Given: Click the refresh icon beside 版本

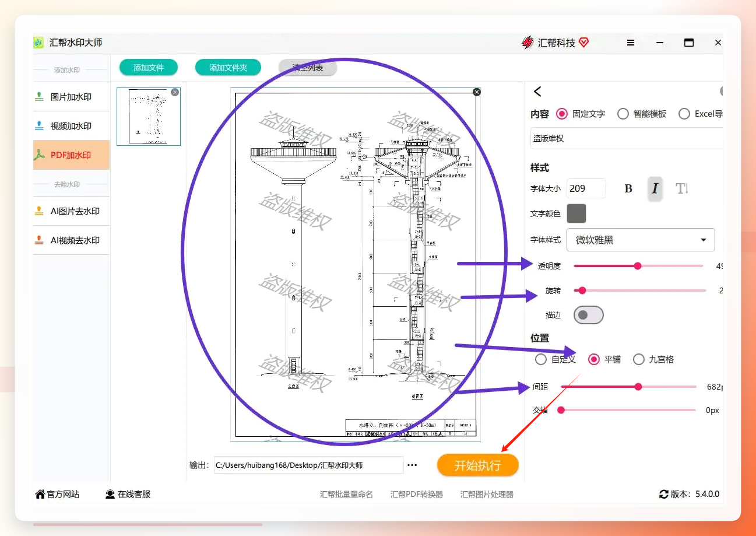Looking at the screenshot, I should click(x=663, y=494).
